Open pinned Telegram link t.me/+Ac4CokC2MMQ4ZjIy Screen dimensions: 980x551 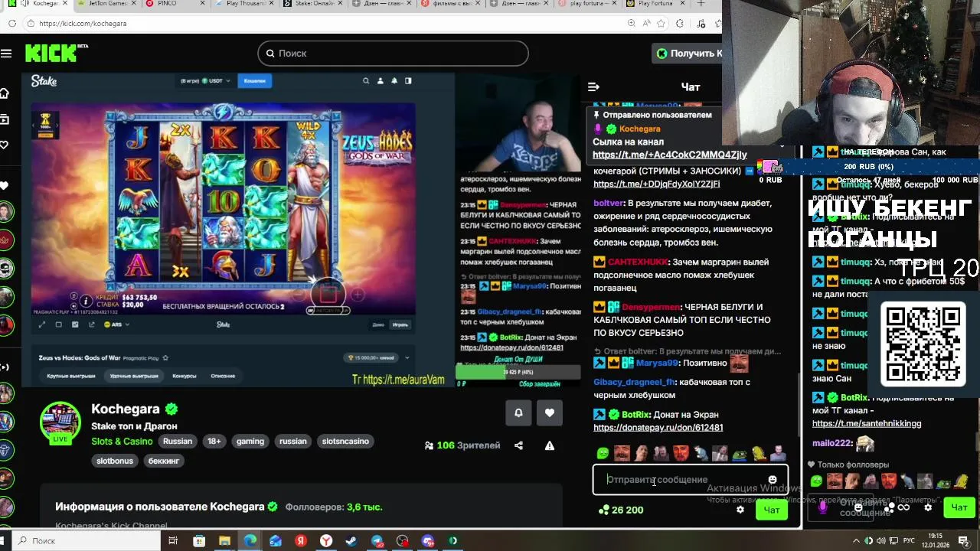(669, 155)
